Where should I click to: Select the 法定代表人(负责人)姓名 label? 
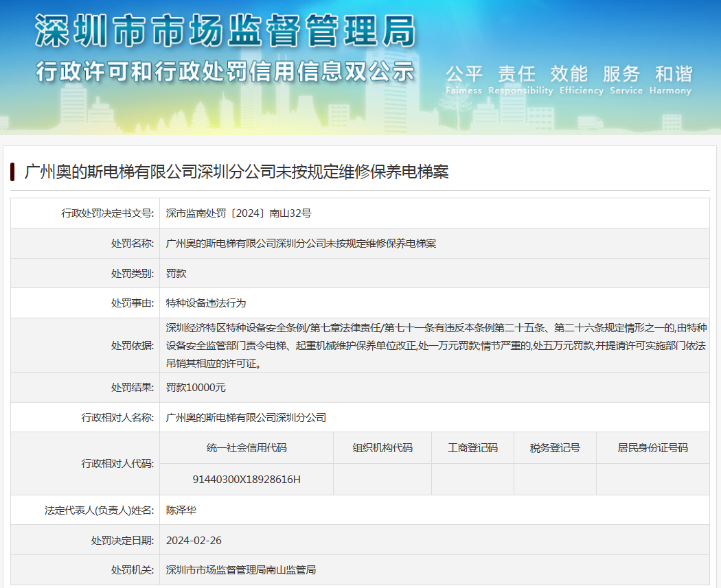[100, 510]
